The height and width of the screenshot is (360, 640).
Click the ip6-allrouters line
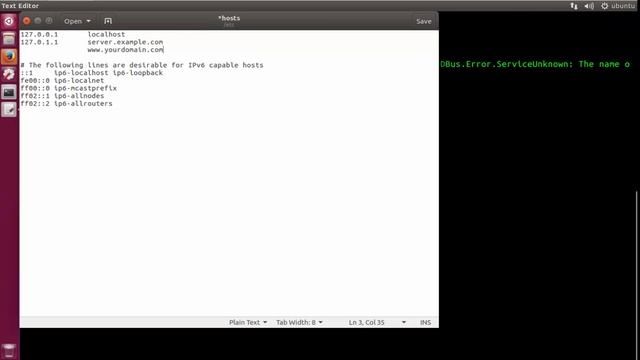pyautogui.click(x=66, y=104)
